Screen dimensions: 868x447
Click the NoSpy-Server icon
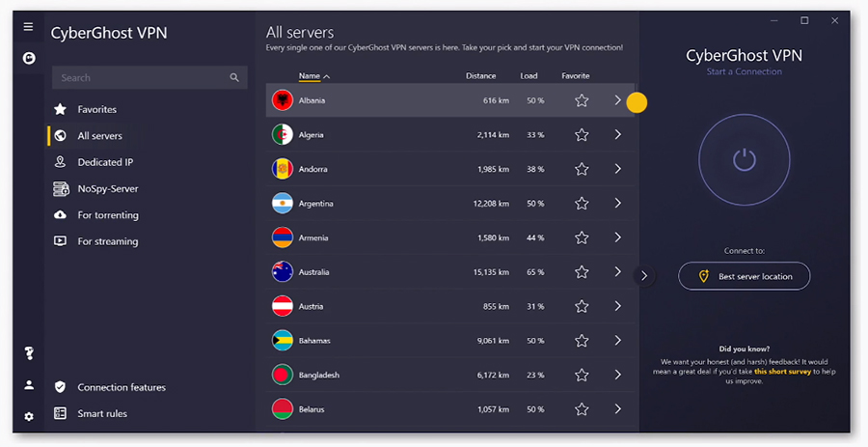point(61,189)
